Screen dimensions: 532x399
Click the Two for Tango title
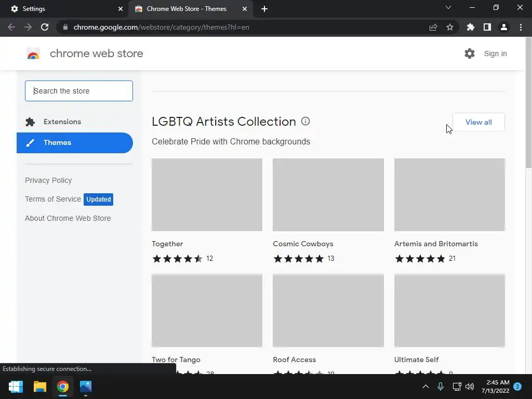click(x=176, y=360)
